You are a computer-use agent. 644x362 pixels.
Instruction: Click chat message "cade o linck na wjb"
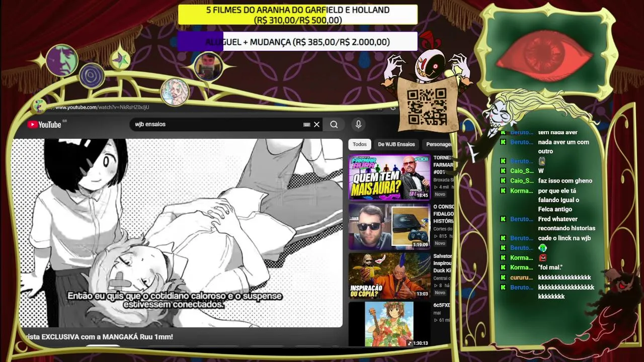click(565, 238)
